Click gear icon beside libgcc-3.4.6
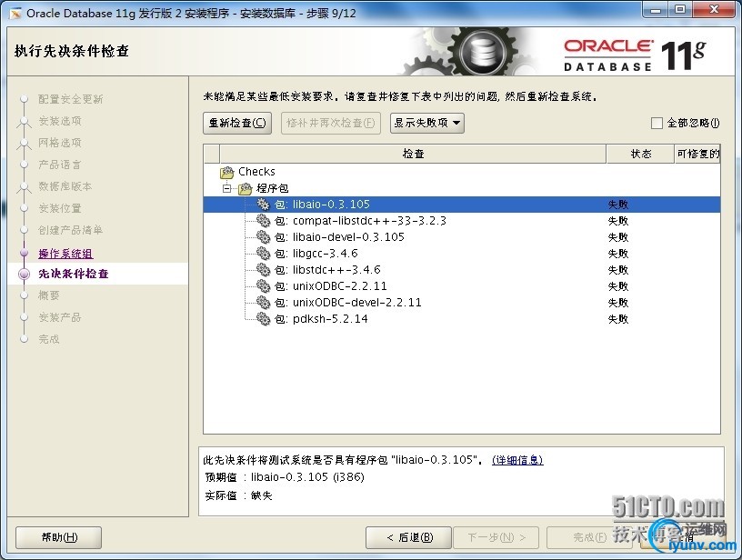This screenshot has width=742, height=560. coord(263,254)
